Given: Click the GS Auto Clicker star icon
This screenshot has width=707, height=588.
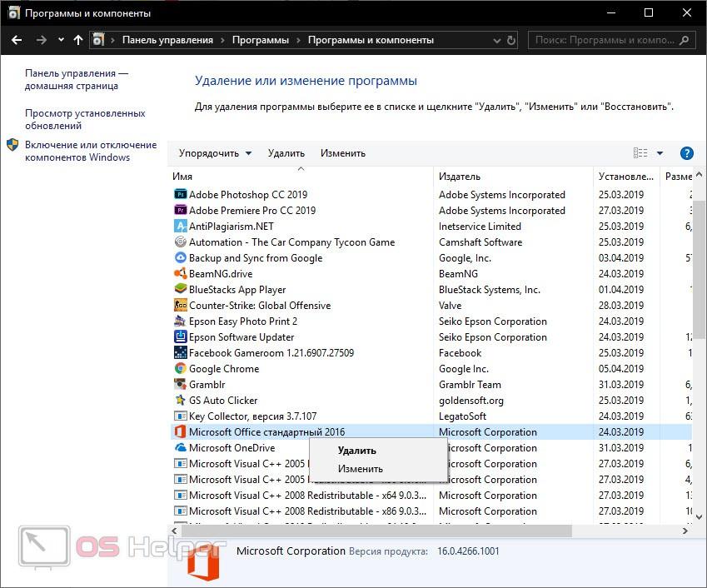Looking at the screenshot, I should point(181,400).
